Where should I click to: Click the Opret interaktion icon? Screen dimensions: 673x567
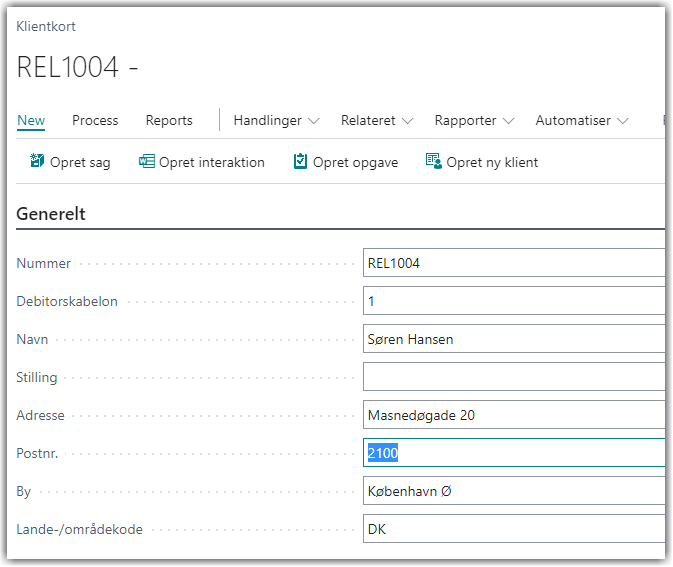click(x=147, y=162)
